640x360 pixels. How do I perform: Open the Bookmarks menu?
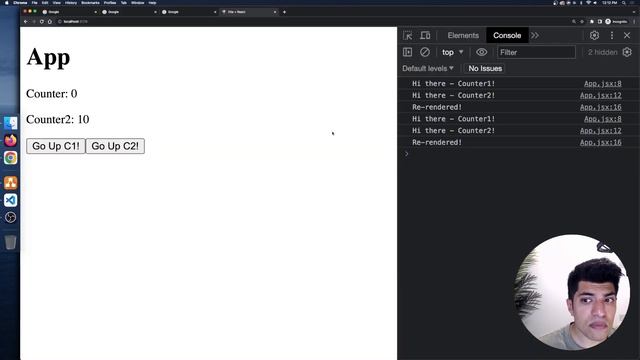click(x=90, y=2)
